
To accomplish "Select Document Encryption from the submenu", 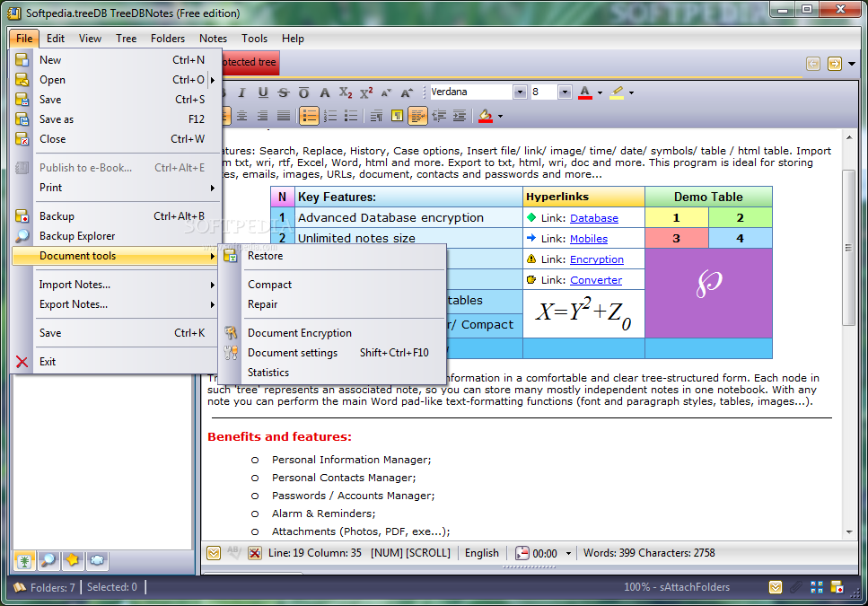I will click(x=332, y=332).
